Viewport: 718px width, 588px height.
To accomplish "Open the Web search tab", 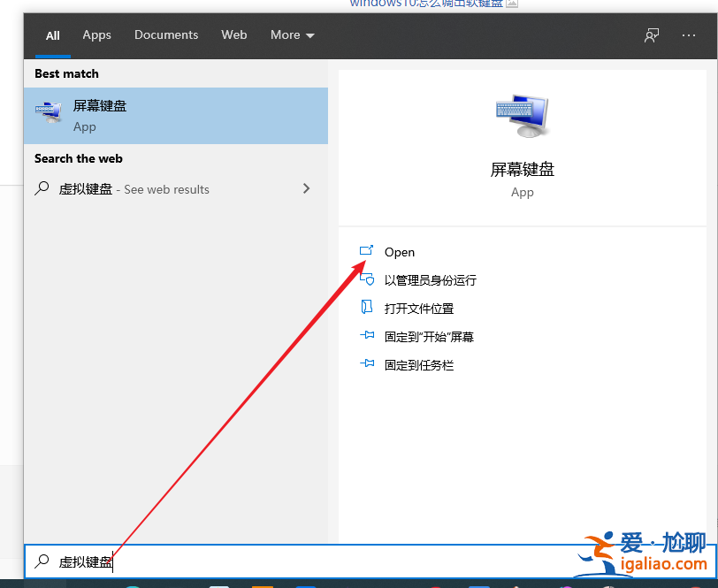I will click(x=233, y=34).
